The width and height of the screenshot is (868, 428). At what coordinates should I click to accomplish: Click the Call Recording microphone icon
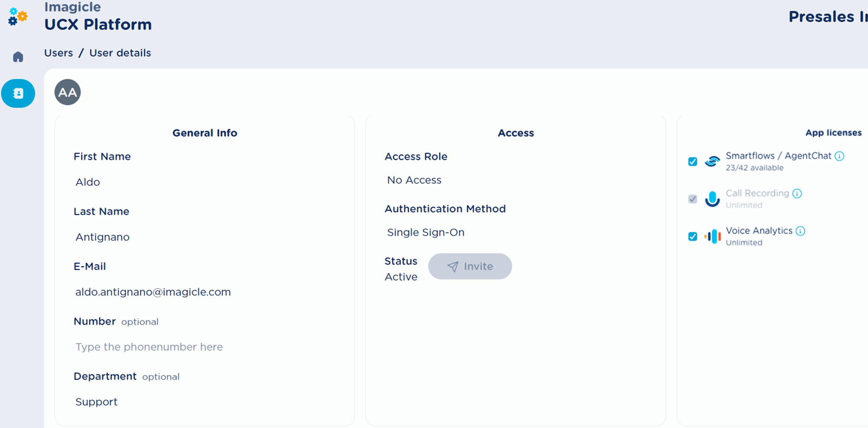[x=712, y=199]
